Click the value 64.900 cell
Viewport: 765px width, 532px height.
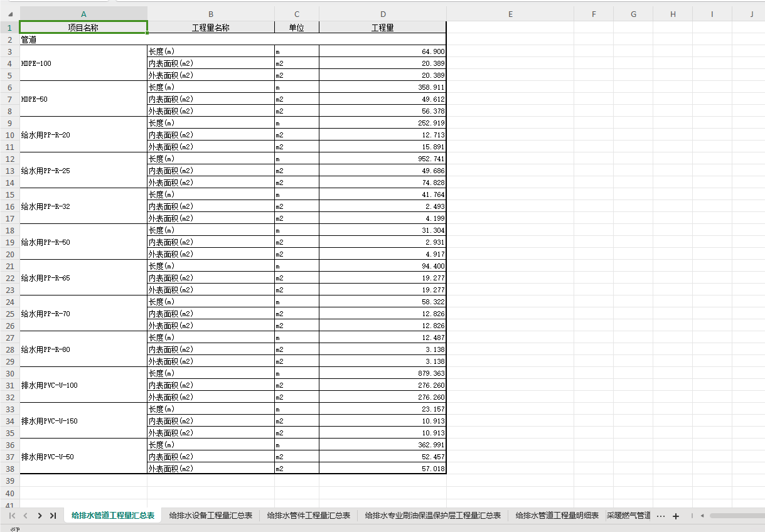coord(383,51)
